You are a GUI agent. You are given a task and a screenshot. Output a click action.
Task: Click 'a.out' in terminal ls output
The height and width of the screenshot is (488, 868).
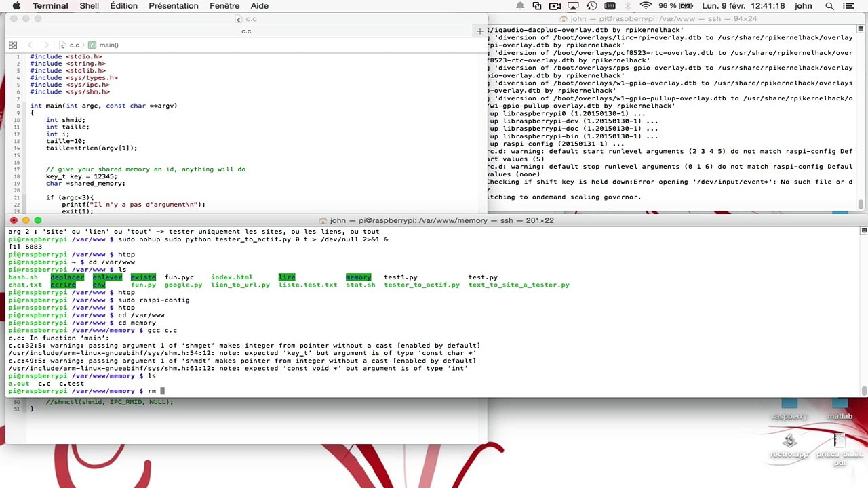coord(19,384)
